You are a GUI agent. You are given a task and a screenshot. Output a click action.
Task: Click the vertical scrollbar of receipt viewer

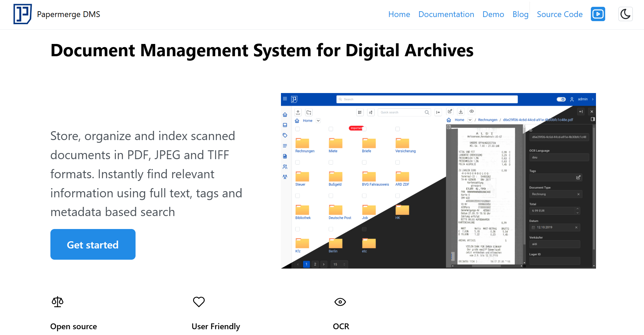click(524, 194)
